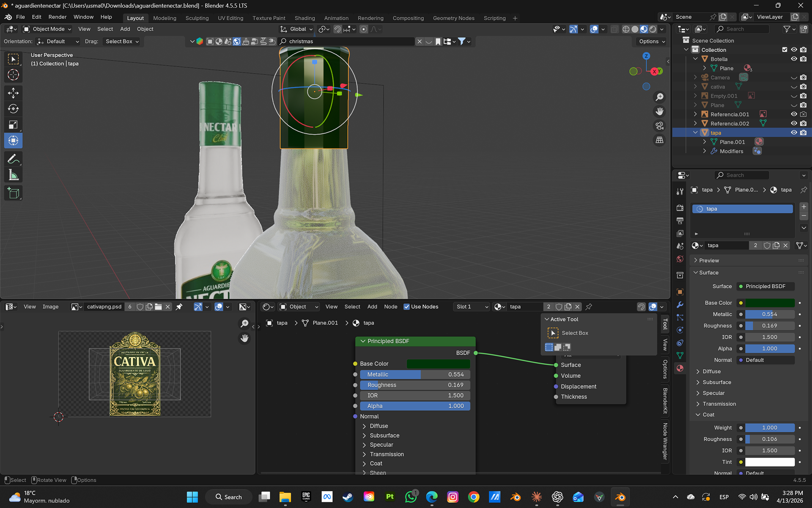Open the Render menu
Viewport: 812px width, 508px height.
(57, 17)
